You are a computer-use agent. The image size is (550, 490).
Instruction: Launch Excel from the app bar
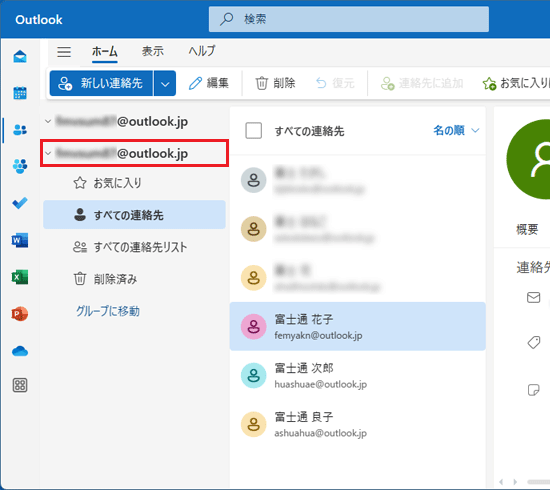point(20,277)
